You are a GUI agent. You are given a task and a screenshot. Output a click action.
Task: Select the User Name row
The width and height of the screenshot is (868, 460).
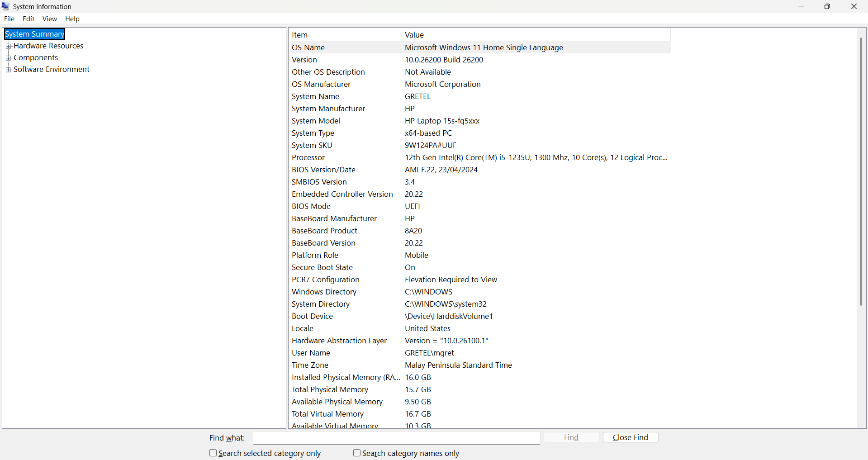(479, 353)
